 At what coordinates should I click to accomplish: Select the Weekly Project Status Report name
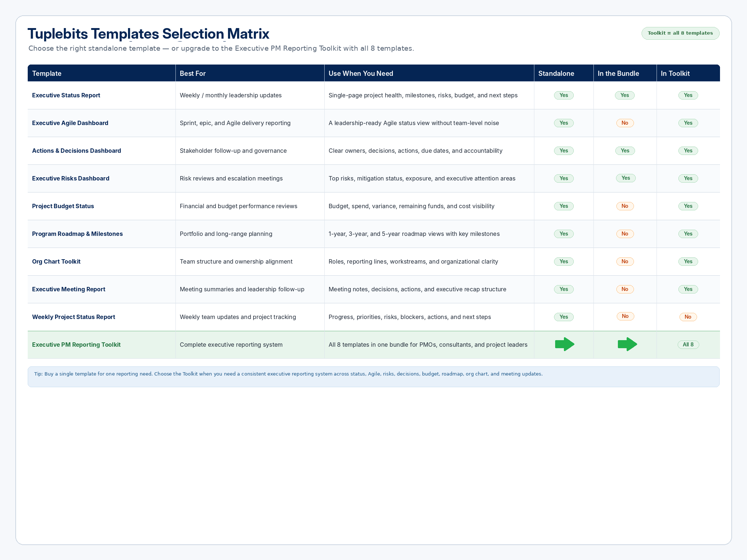74,317
